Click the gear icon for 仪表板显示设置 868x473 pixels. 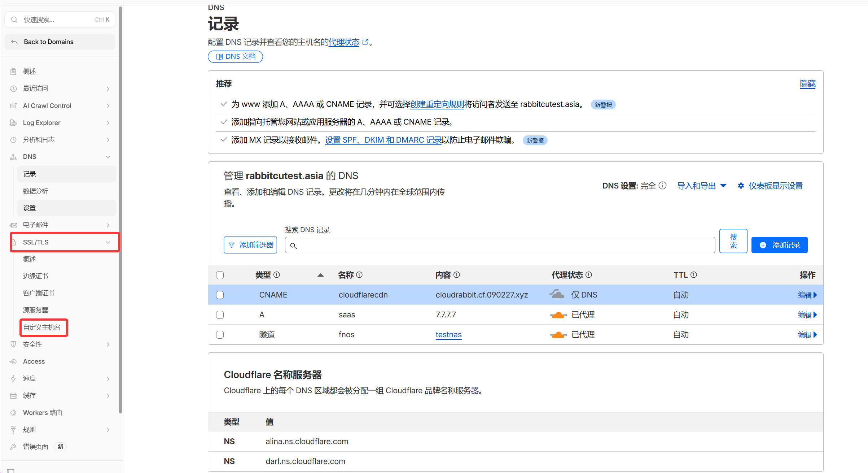(x=741, y=186)
